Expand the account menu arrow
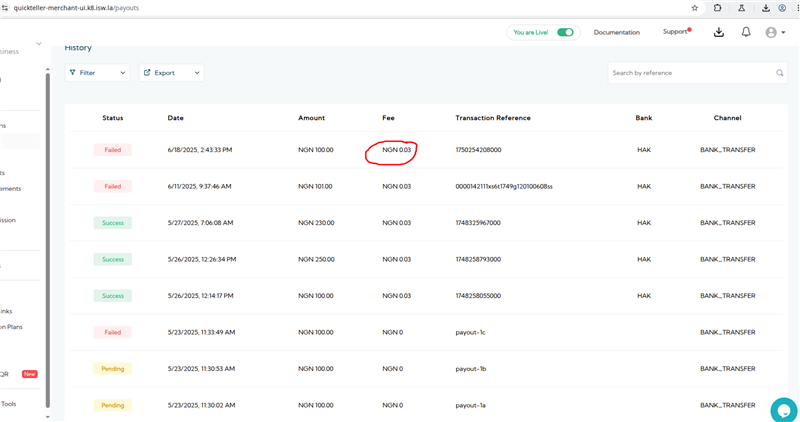800x422 pixels. pos(784,32)
